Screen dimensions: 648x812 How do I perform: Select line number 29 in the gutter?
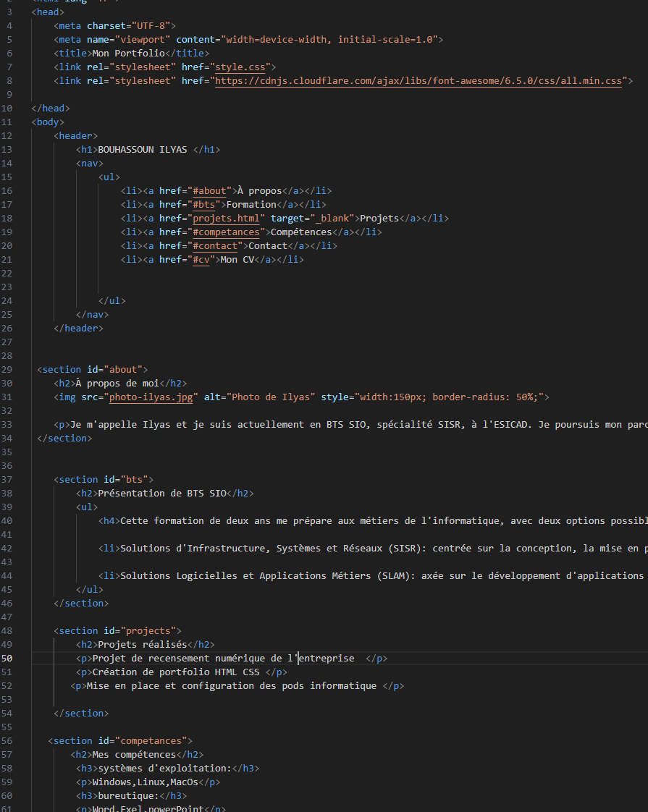point(7,370)
